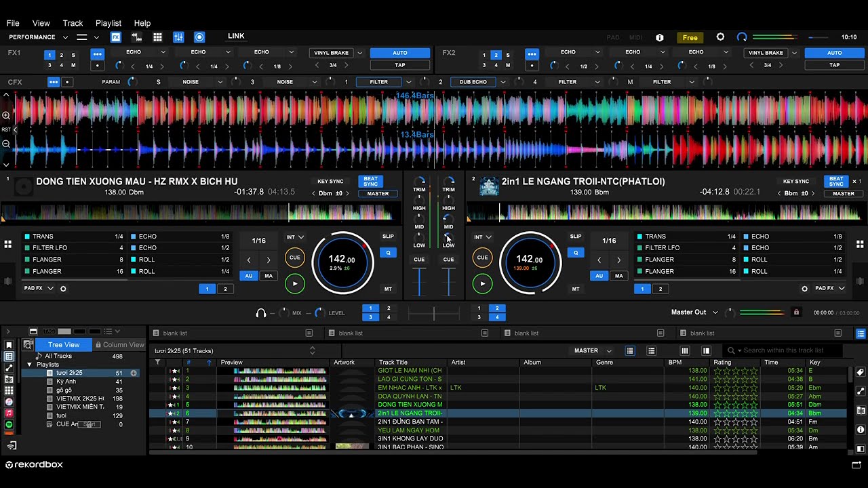Open the Playlist menu

[108, 23]
